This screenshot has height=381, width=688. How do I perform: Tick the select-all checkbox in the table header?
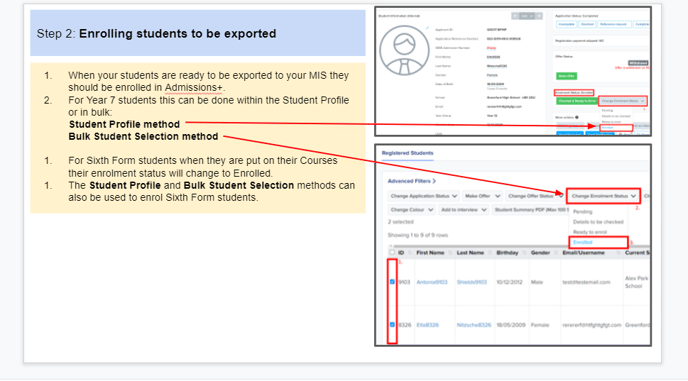(x=392, y=252)
